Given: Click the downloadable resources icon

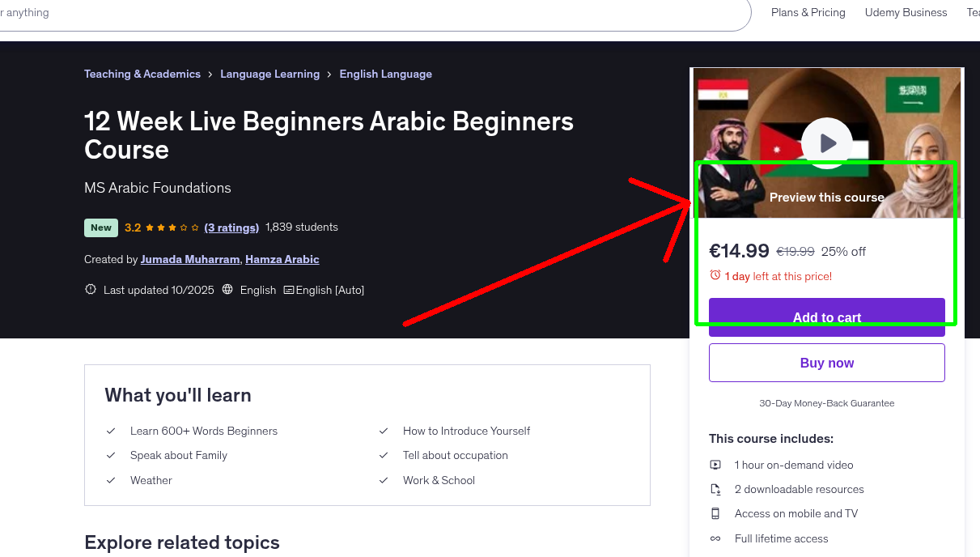Looking at the screenshot, I should tap(715, 489).
